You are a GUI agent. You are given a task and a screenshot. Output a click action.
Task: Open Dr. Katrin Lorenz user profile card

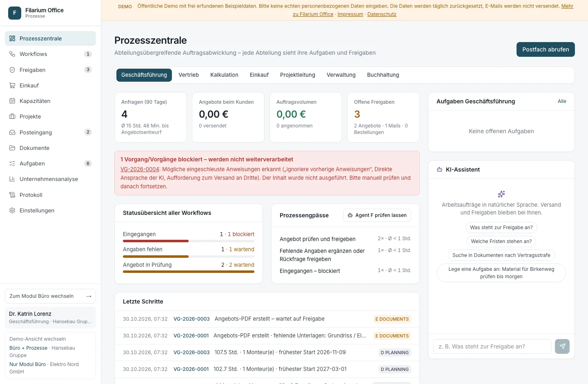tap(50, 317)
